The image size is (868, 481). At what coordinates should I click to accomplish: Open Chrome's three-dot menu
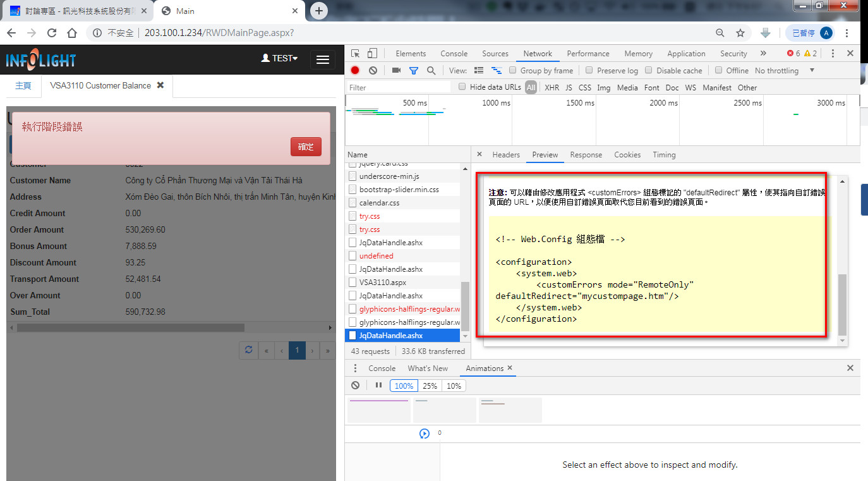pos(847,33)
